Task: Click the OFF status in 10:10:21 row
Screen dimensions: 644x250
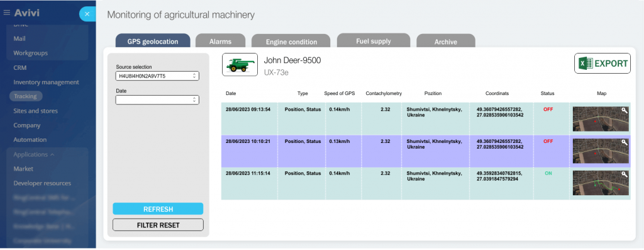Action: point(548,142)
